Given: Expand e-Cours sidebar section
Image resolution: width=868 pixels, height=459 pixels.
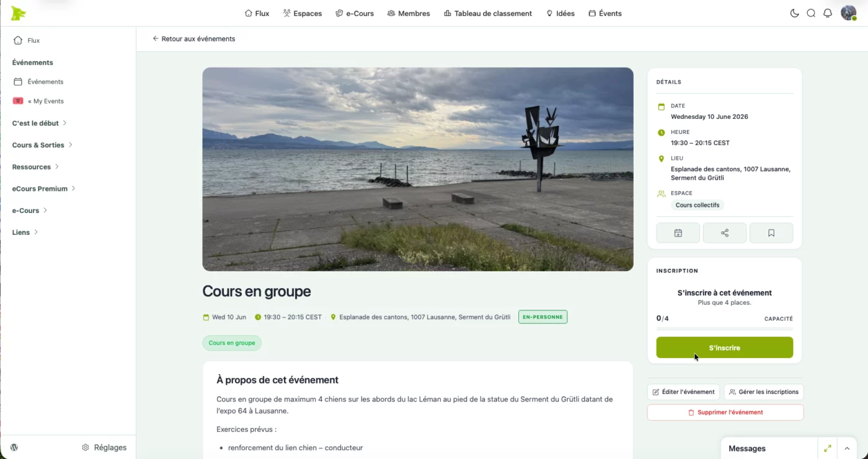Looking at the screenshot, I should [30, 211].
